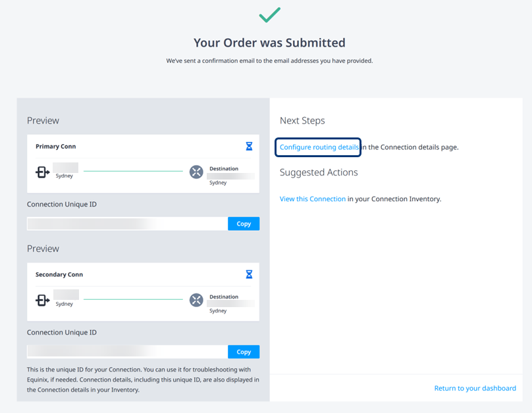Copy the Primary connection unique ID
532x413 pixels.
(244, 224)
